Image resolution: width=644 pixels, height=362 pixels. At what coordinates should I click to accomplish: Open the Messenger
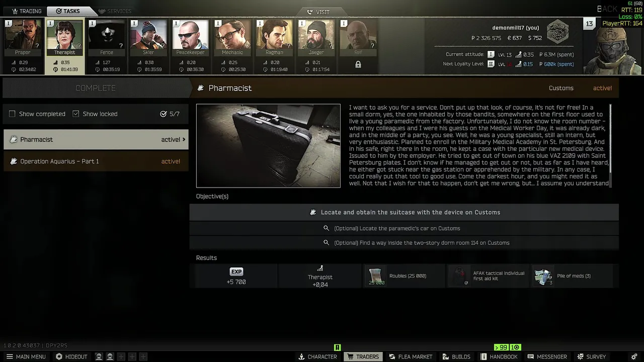point(547,356)
